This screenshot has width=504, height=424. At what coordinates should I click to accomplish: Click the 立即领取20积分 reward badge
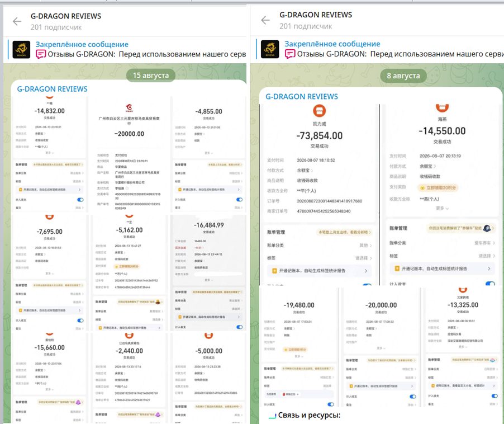(x=438, y=188)
